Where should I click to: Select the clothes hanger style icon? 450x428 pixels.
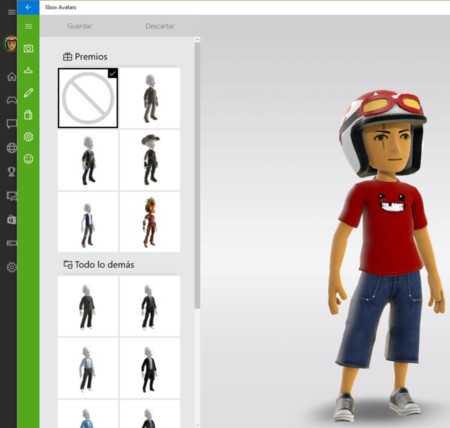pos(28,70)
